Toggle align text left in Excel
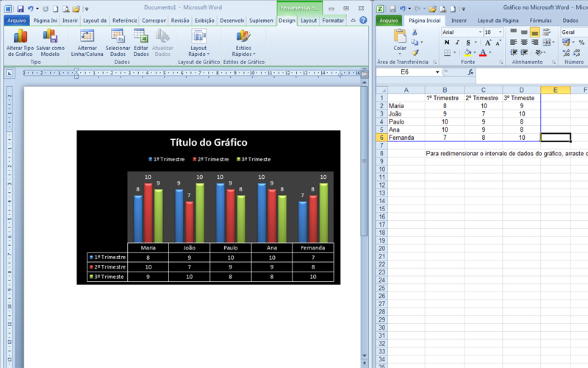This screenshot has width=588, height=368. pyautogui.click(x=514, y=43)
